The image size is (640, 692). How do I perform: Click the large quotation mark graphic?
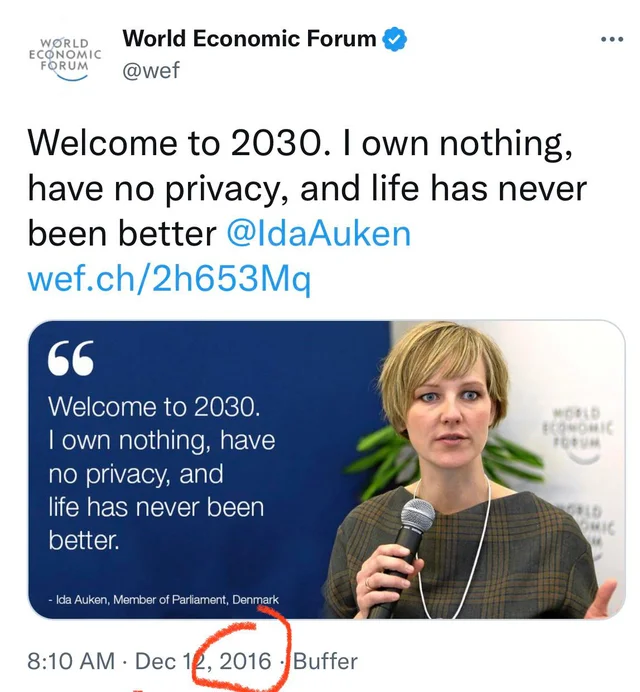(x=71, y=359)
